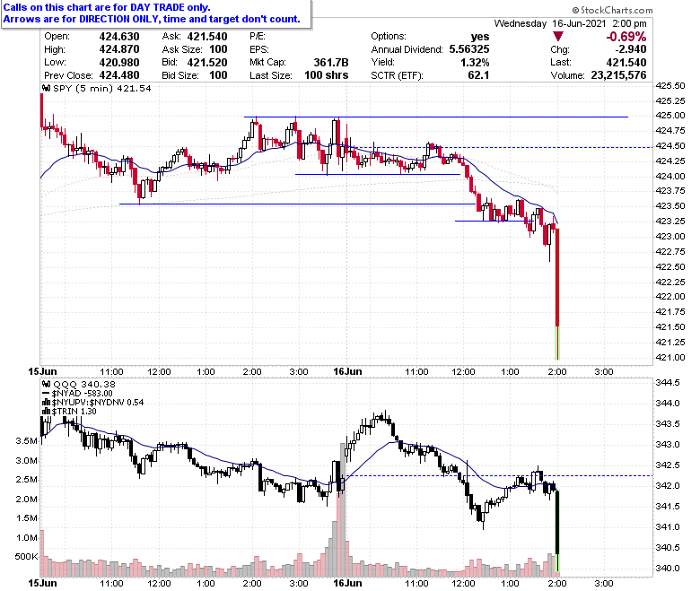Viewport: 700px width, 591px height.
Task: Select the Last Size value '100 shrs'
Action: [327, 75]
